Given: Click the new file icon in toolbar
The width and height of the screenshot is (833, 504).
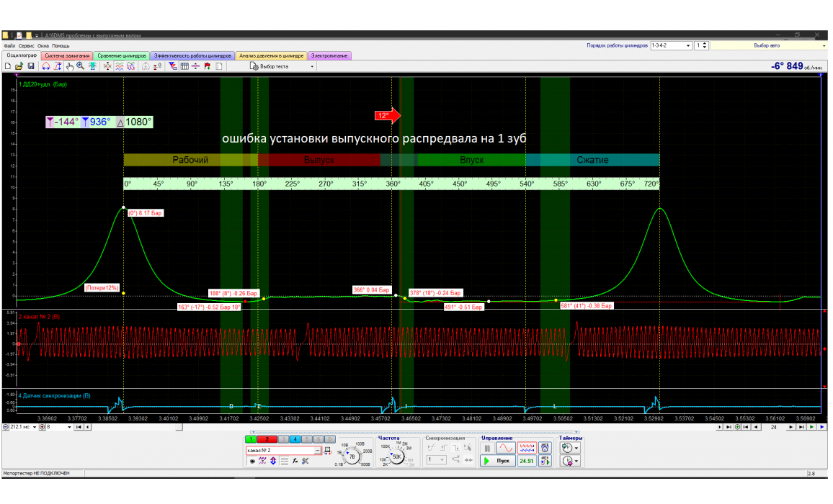Looking at the screenshot, I should click(7, 66).
